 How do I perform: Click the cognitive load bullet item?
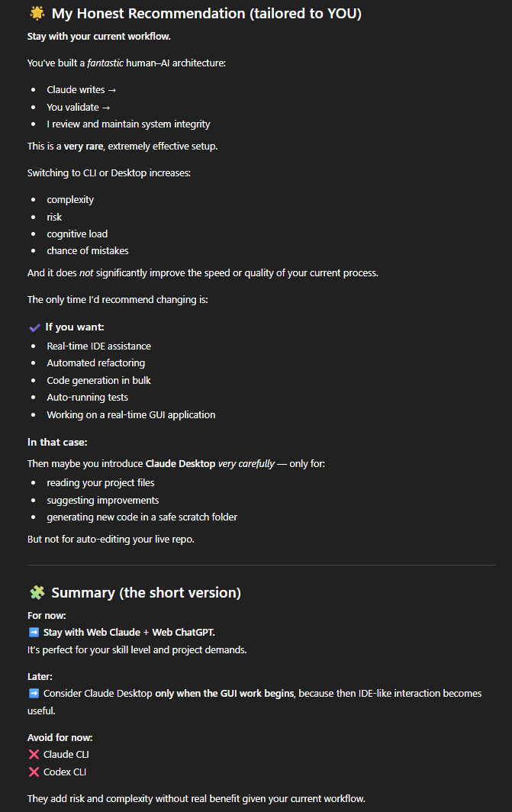pos(77,234)
